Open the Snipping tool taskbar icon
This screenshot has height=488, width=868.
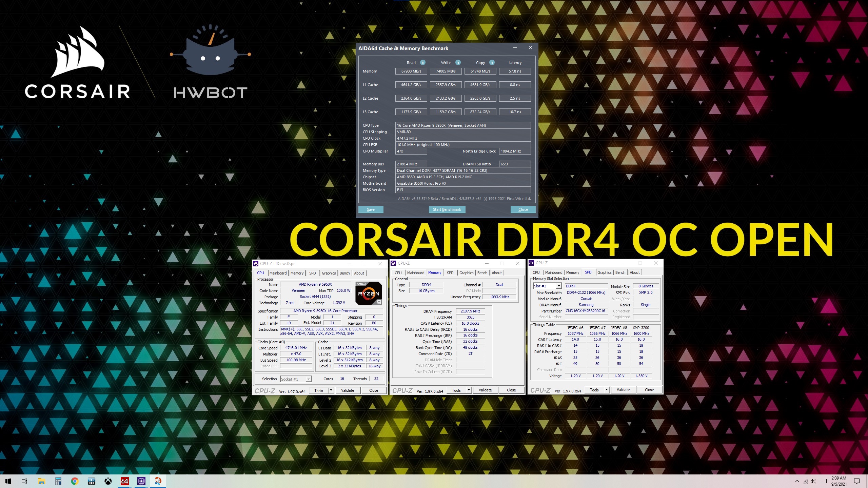(158, 481)
